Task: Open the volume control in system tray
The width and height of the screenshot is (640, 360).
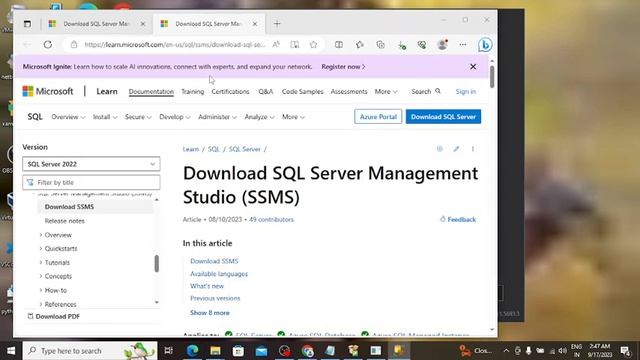Action: pos(563,351)
